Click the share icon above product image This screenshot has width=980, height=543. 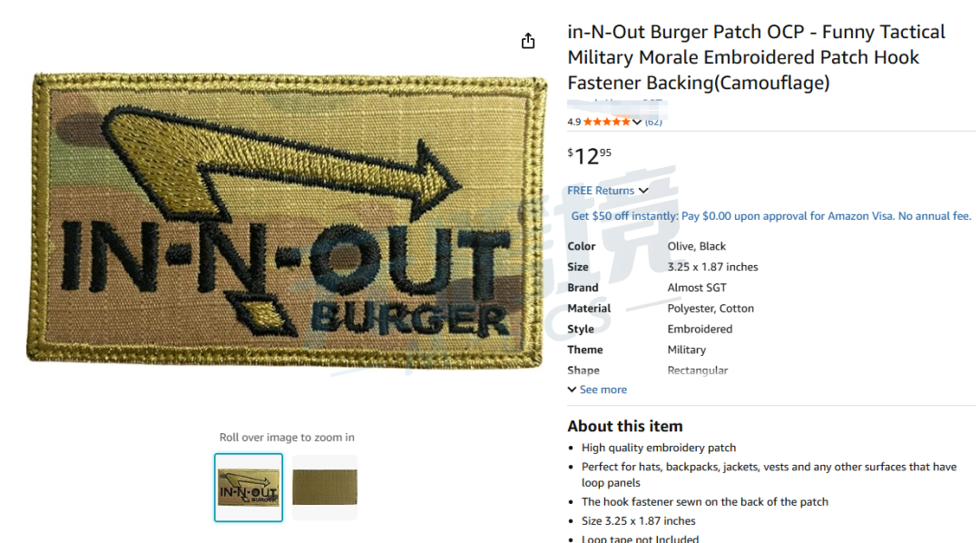coord(528,41)
